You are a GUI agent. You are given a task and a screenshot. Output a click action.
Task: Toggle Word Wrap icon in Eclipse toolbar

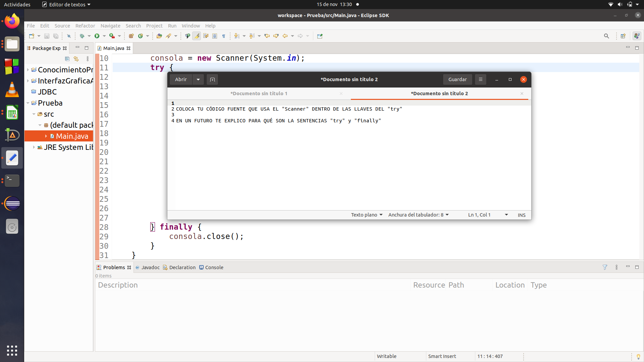tap(206, 36)
